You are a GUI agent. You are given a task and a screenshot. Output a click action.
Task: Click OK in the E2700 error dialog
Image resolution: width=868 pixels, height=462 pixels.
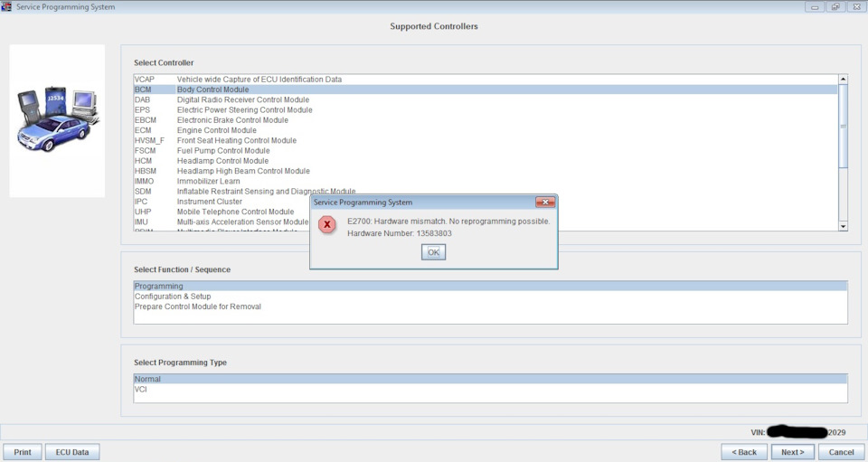click(433, 252)
